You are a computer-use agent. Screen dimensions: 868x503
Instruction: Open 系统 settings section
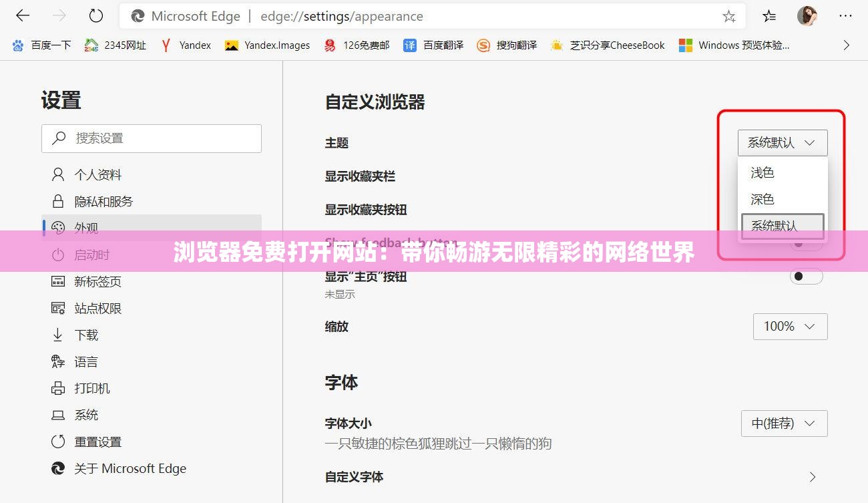click(152, 415)
